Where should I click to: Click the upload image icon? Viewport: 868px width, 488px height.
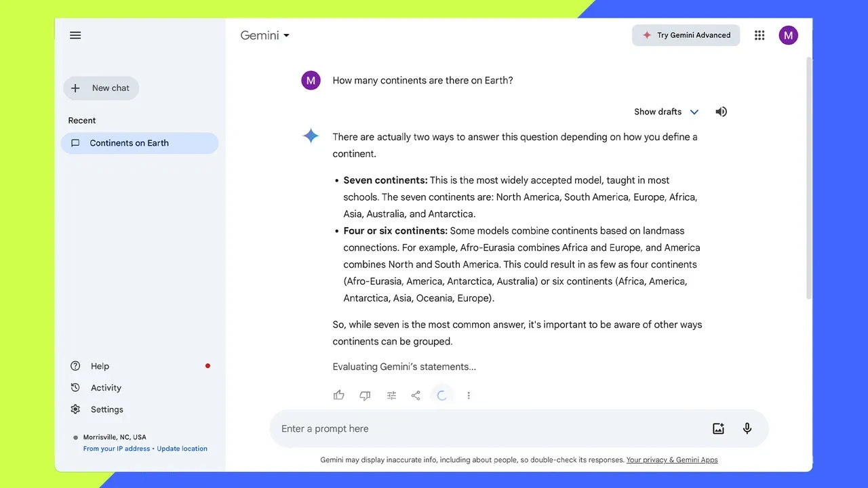click(x=718, y=428)
